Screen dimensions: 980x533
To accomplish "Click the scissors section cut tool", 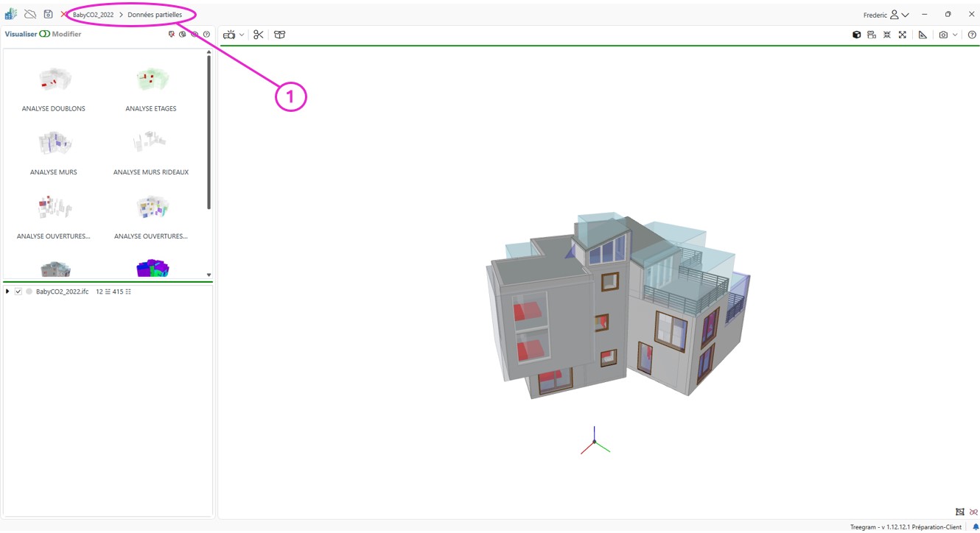I will click(258, 35).
